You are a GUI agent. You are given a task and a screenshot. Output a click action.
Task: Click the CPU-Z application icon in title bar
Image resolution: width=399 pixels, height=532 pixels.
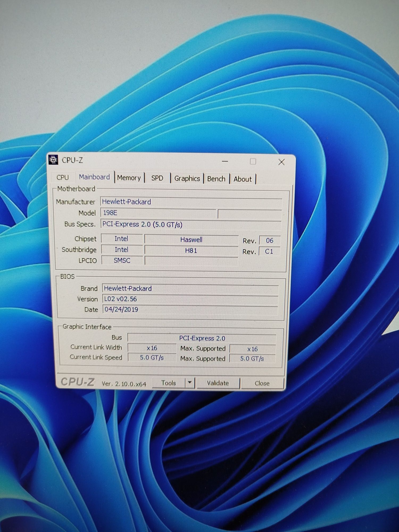click(x=53, y=160)
